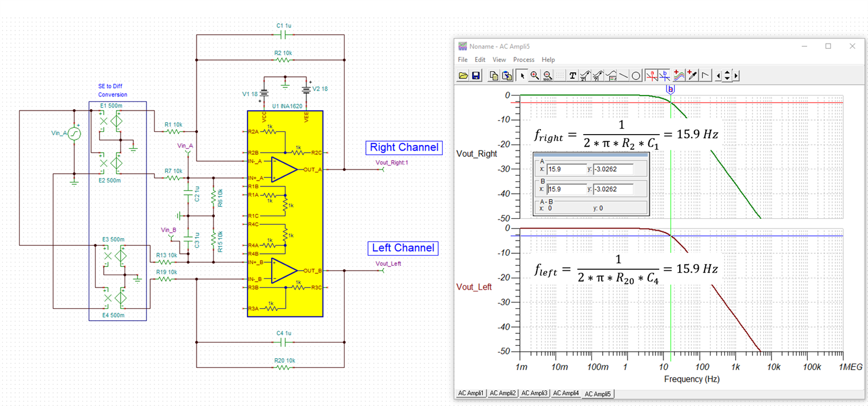
Task: Open the Help menu
Action: (548, 60)
